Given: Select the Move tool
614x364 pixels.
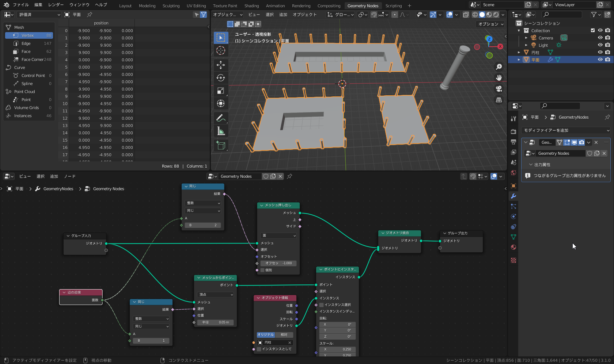Looking at the screenshot, I should coord(221,65).
